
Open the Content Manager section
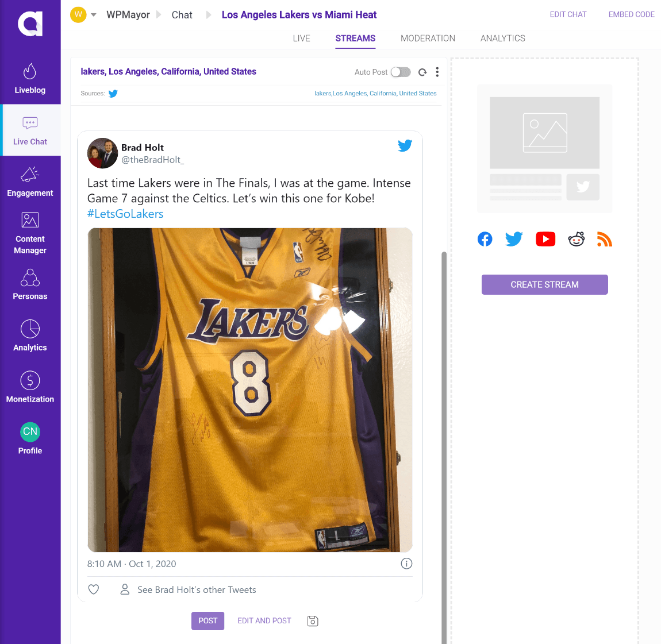(x=30, y=233)
